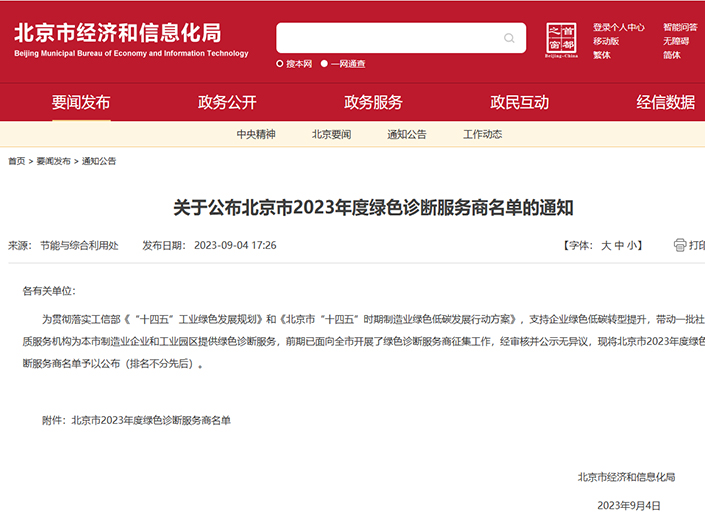
Task: Open the Beijing-China capital window seal logo
Action: pos(561,39)
